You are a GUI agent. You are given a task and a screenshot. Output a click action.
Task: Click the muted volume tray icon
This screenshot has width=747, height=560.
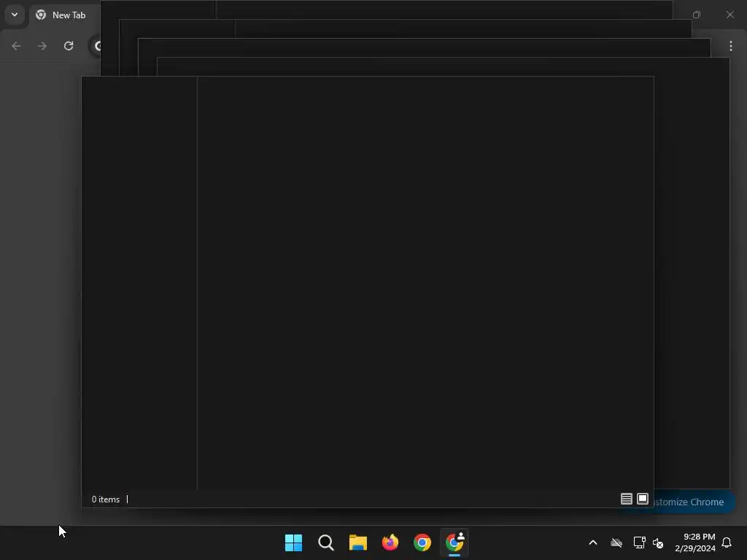tap(658, 542)
